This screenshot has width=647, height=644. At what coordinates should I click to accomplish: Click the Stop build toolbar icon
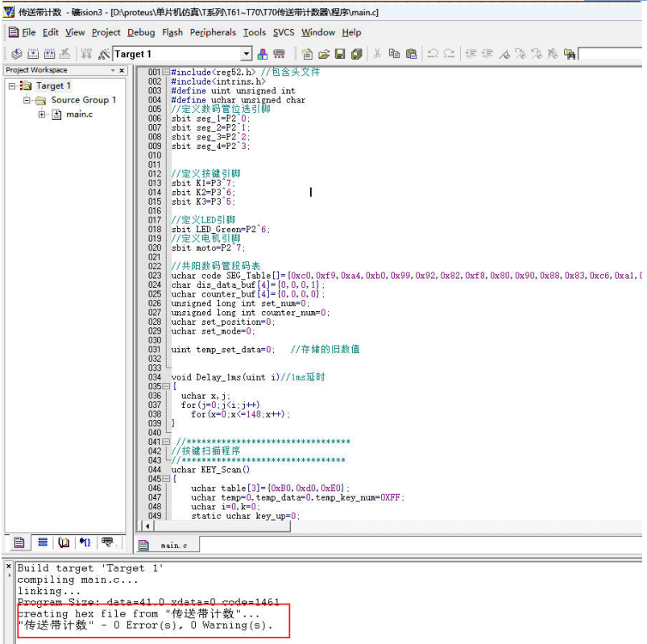tap(64, 54)
